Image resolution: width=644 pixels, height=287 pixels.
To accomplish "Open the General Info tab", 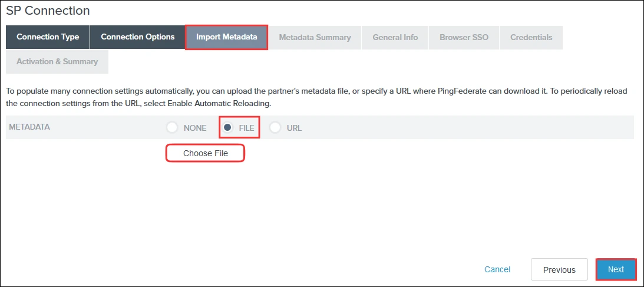I will click(x=395, y=38).
